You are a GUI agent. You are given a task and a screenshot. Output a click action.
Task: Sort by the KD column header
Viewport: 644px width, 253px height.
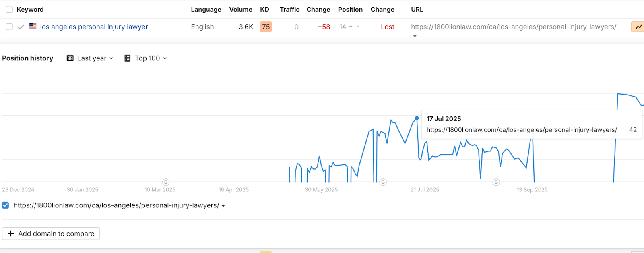264,10
